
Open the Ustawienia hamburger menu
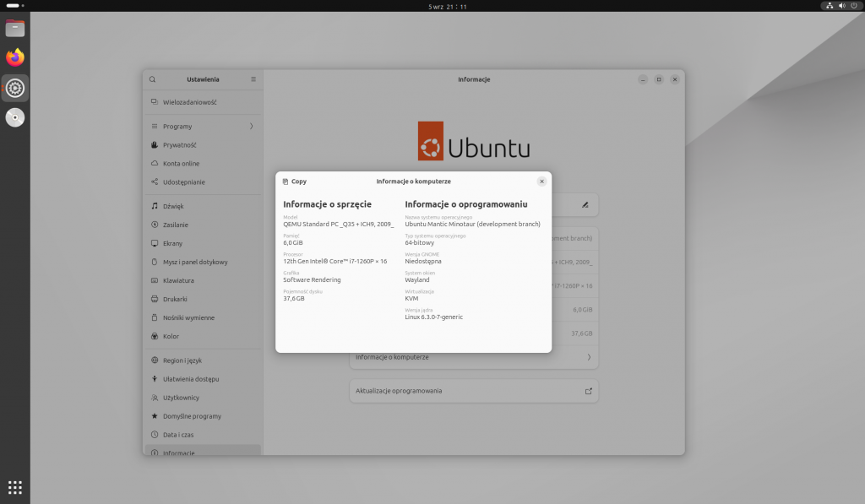coord(253,79)
